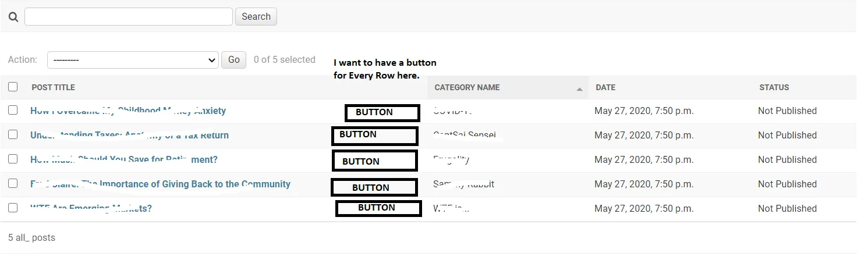
Task: Focus the search text input field
Action: 129,16
